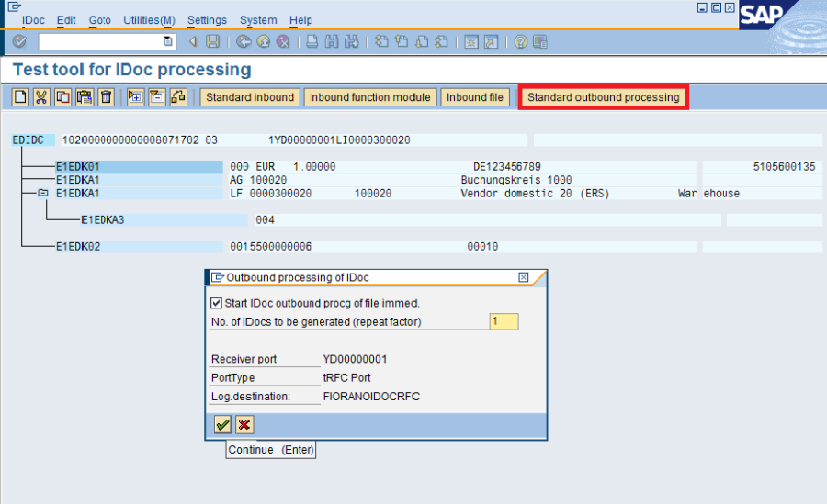Open the Edit menu
Screen dimensions: 827x504
pyautogui.click(x=66, y=20)
